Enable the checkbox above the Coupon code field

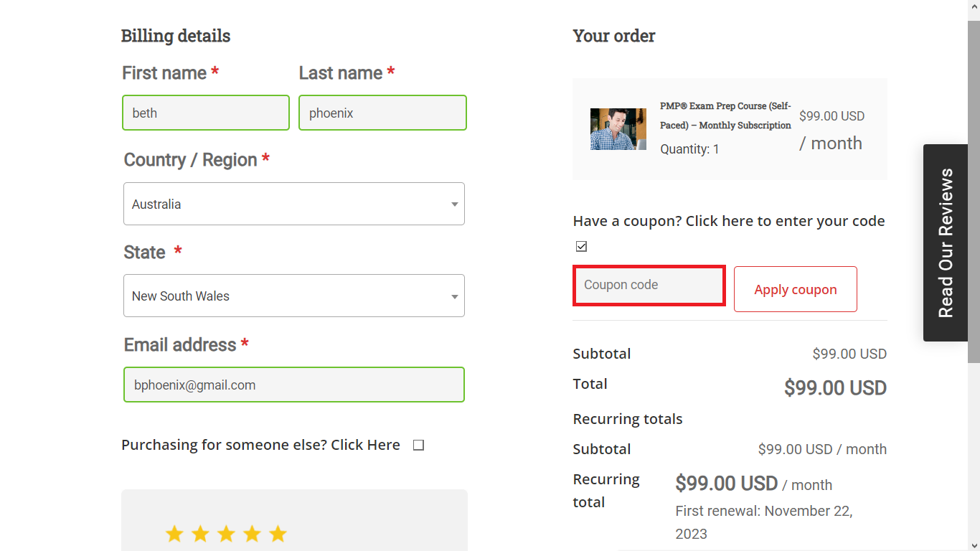point(581,246)
